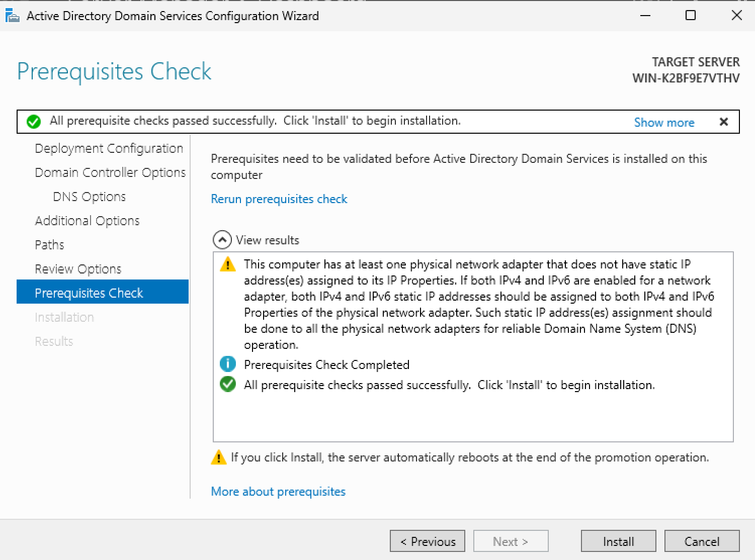Click the reboot warning triangle icon

(219, 457)
